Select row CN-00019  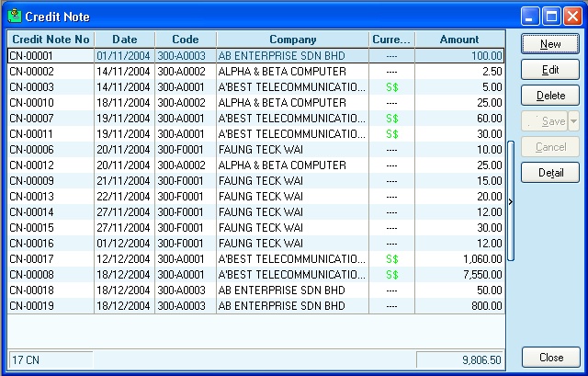[255, 306]
